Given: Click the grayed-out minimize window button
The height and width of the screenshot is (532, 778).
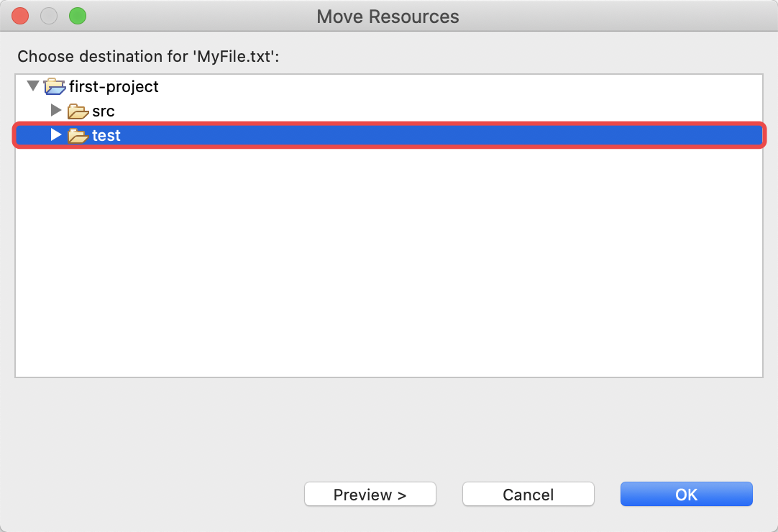Looking at the screenshot, I should (x=49, y=16).
